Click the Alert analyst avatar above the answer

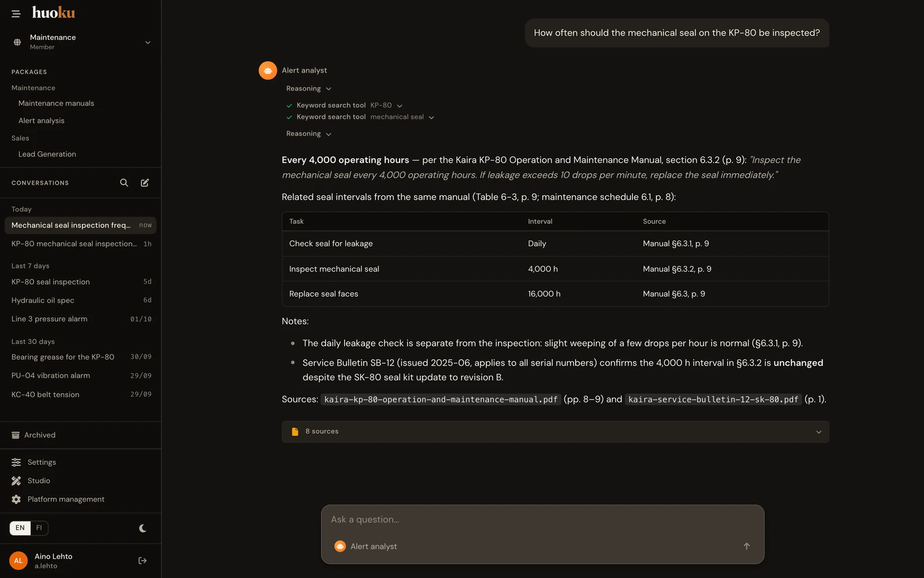tap(268, 71)
